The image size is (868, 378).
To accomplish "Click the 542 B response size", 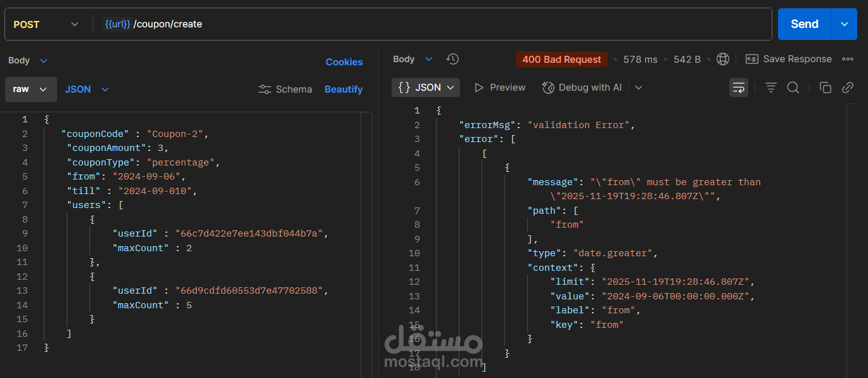I will [x=687, y=60].
